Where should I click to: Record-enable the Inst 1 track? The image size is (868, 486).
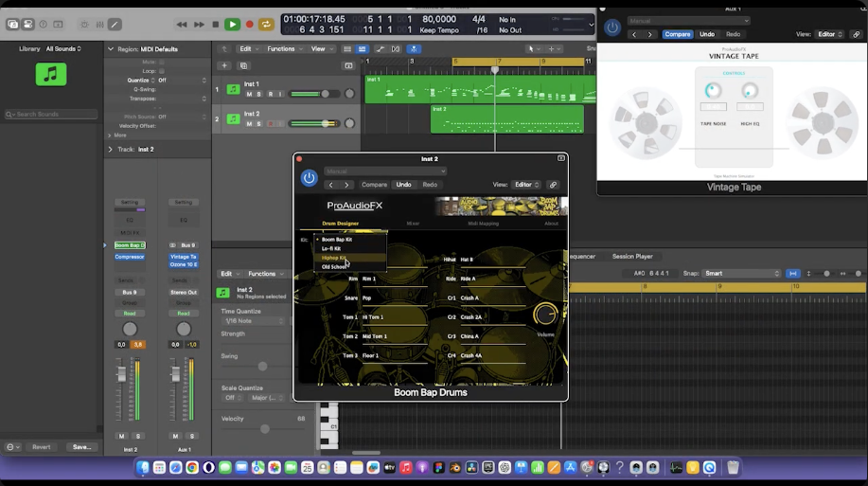[x=270, y=94]
